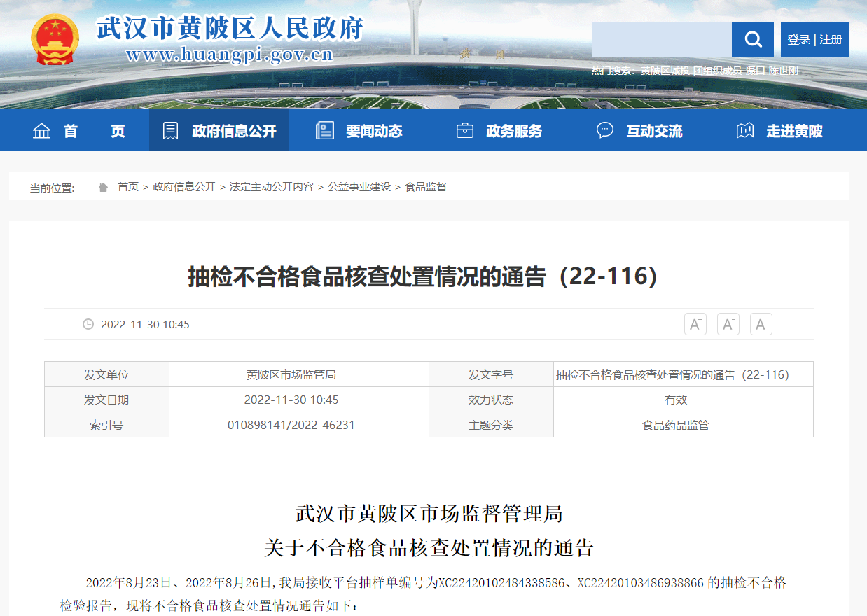Image resolution: width=867 pixels, height=616 pixels.
Task: Click table label 索引号
Action: 106,425
